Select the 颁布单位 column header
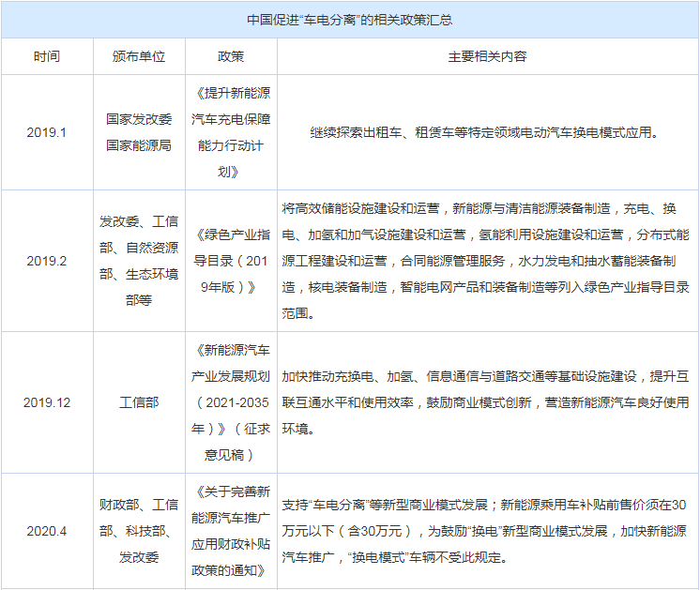The width and height of the screenshot is (700, 590). [x=139, y=56]
